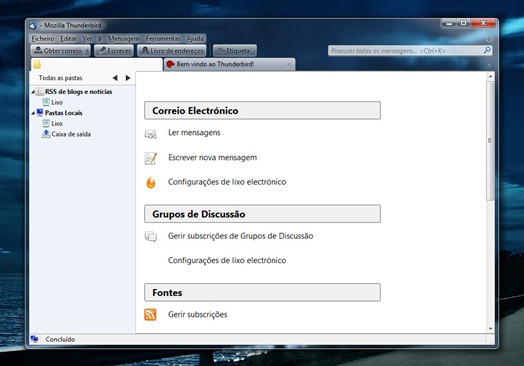The width and height of the screenshot is (524, 366).
Task: Click the Caixa de saída outbox icon
Action: tap(46, 134)
